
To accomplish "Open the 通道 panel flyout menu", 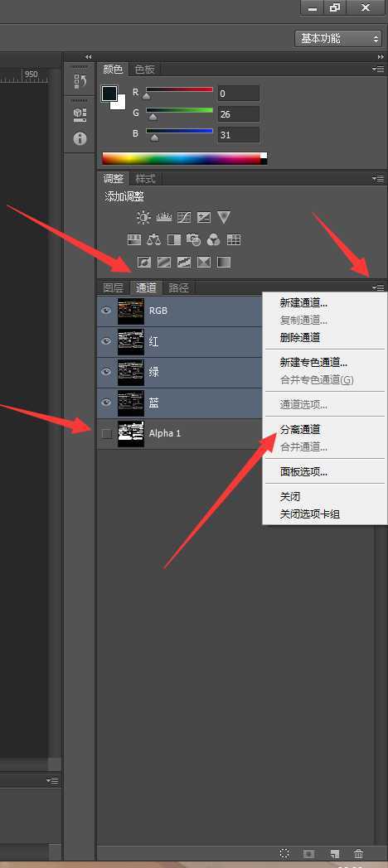I will point(378,287).
